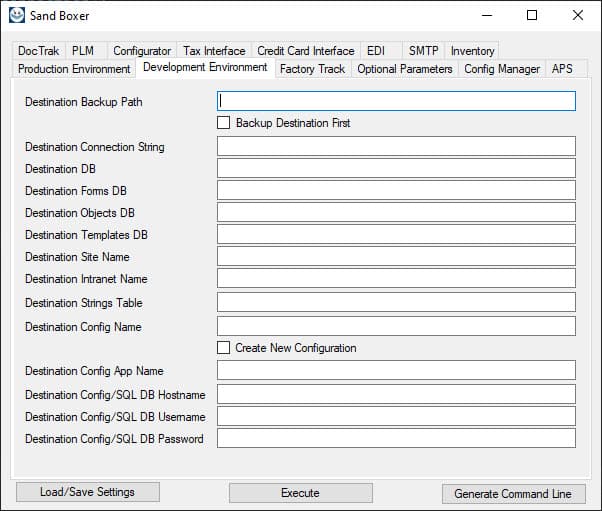Click Generate Command Line button
Image resolution: width=602 pixels, height=511 pixels.
click(513, 494)
